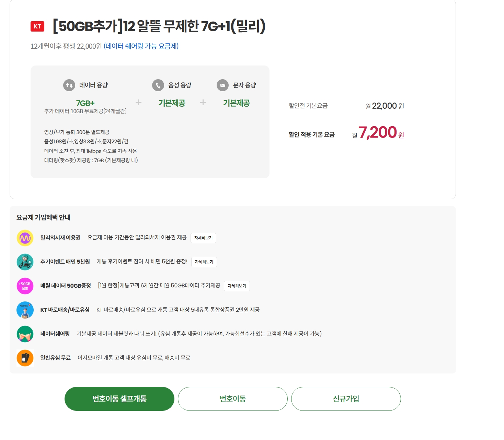Click the Baemin delivery scooter icon

25,262
